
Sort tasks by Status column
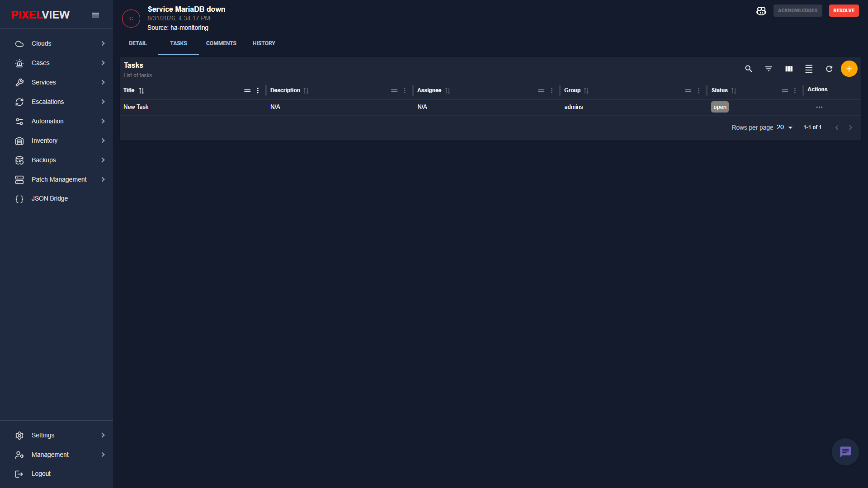click(734, 90)
